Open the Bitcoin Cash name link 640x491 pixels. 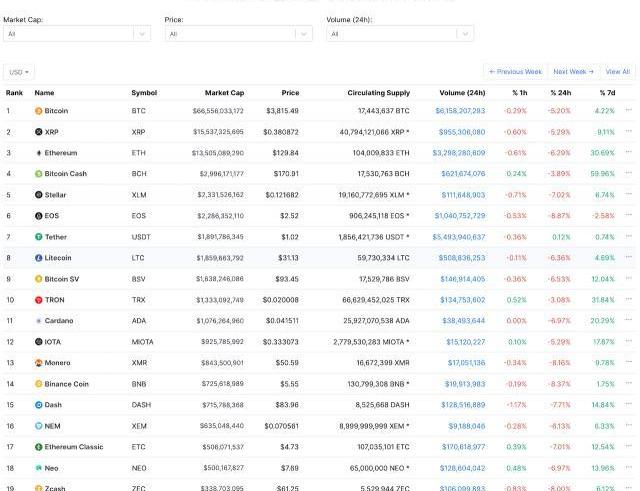[66, 174]
